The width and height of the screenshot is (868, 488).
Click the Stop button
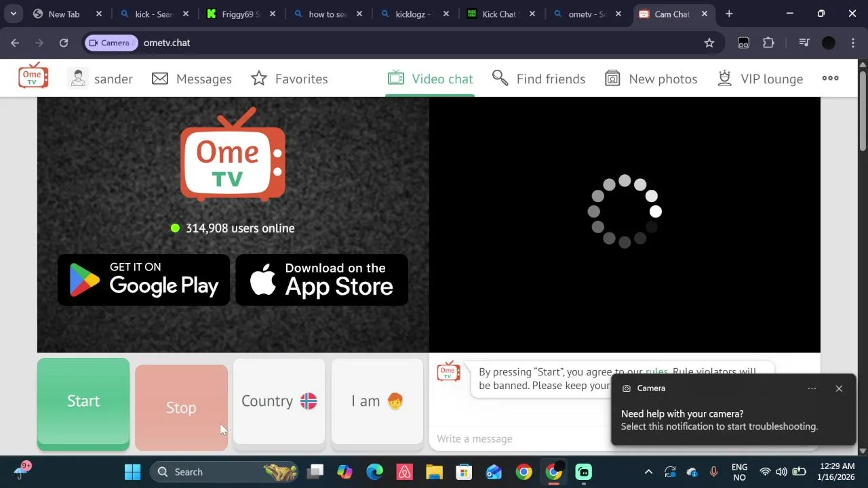click(x=181, y=407)
